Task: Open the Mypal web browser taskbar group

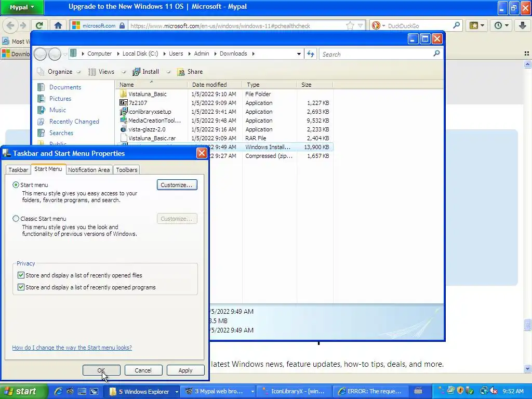Action: (218, 391)
